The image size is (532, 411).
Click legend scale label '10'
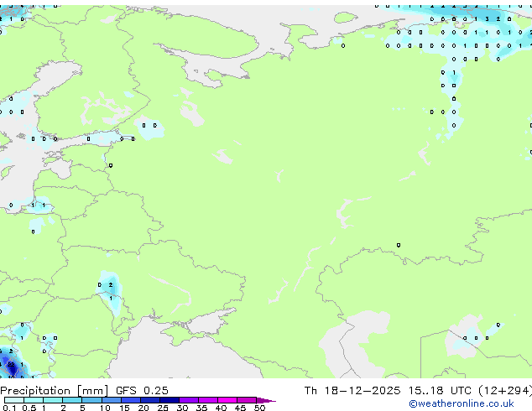[x=105, y=408]
